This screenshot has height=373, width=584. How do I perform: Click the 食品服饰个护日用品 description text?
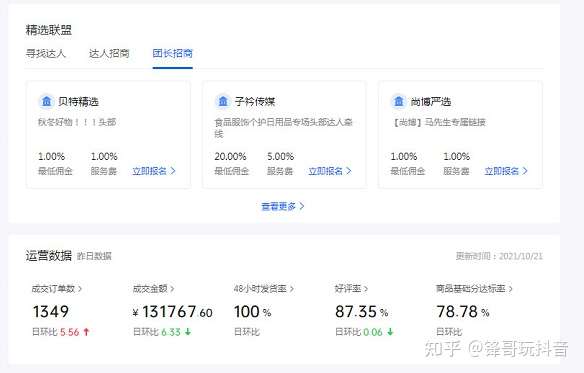pyautogui.click(x=283, y=128)
